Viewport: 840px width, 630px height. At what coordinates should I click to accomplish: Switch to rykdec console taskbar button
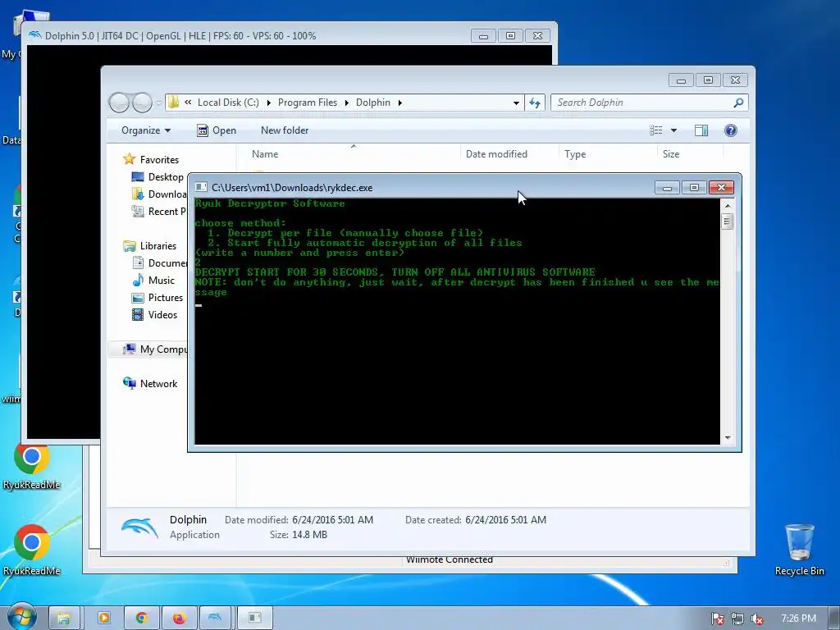tap(254, 619)
